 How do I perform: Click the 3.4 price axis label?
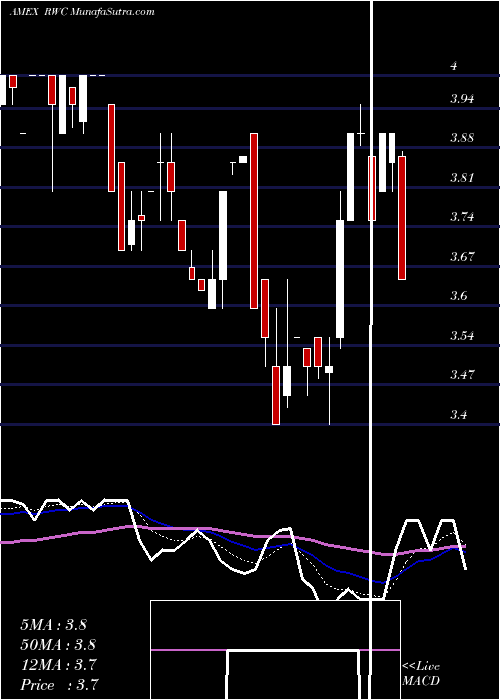[459, 414]
